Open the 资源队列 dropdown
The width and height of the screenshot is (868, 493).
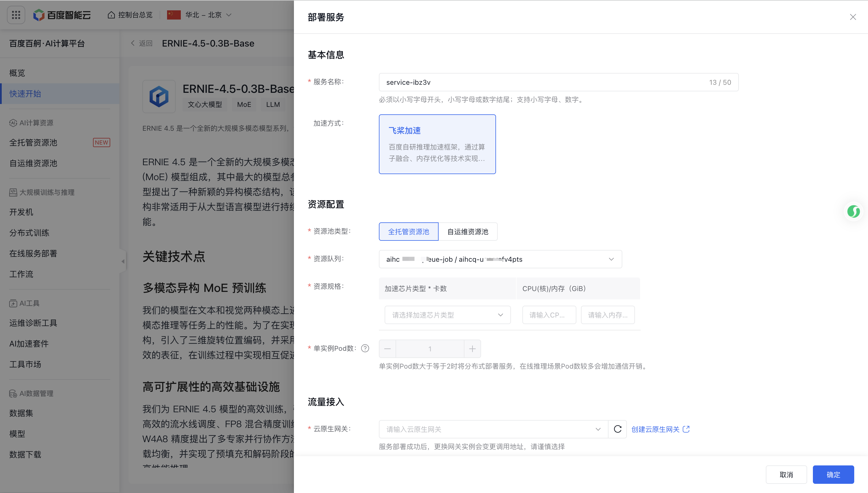click(500, 259)
